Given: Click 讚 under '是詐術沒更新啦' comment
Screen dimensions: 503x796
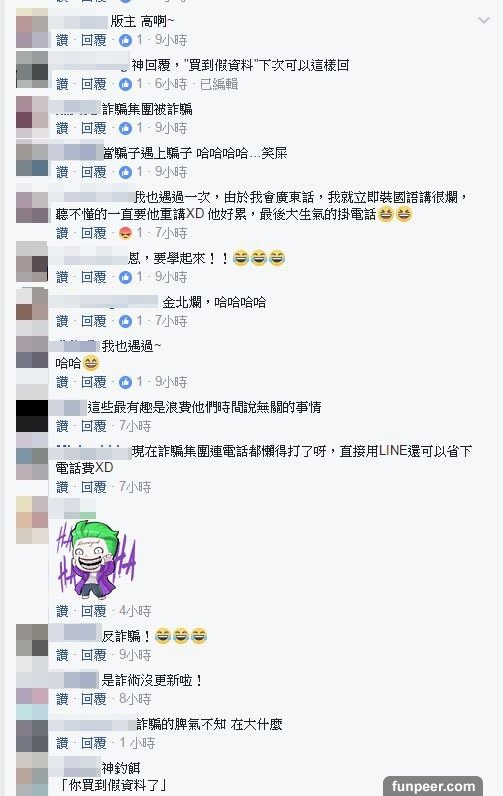Looking at the screenshot, I should click(62, 700).
